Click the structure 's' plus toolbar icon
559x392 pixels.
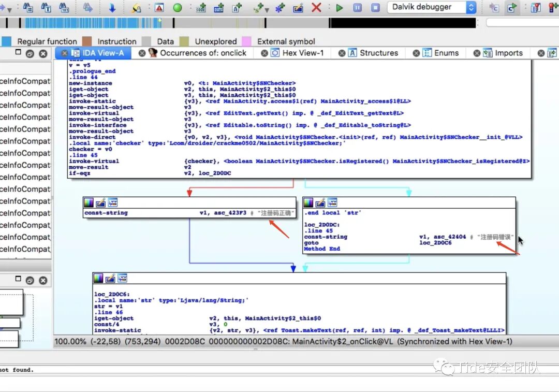pyautogui.click(x=258, y=7)
